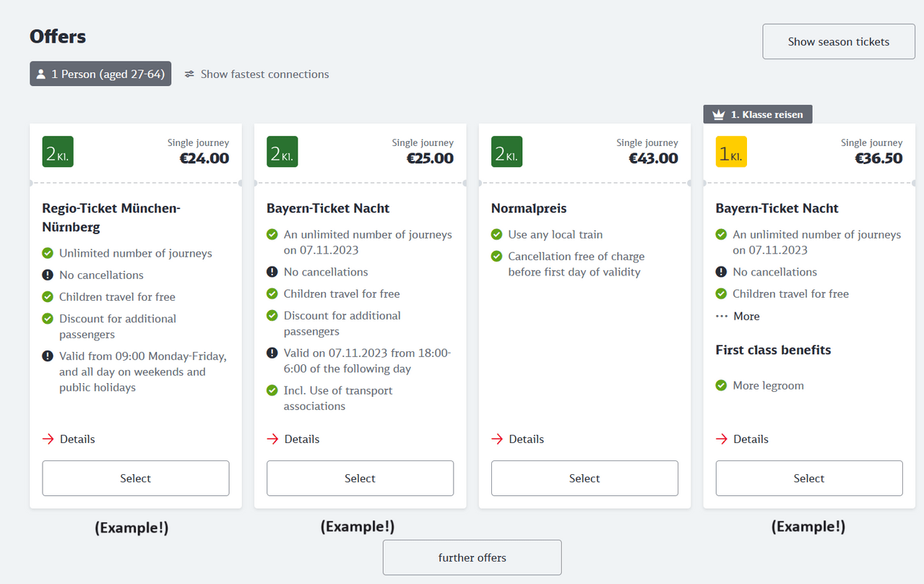Viewport: 924px width, 584px height.
Task: Click the €36.50 price
Action: (x=878, y=158)
